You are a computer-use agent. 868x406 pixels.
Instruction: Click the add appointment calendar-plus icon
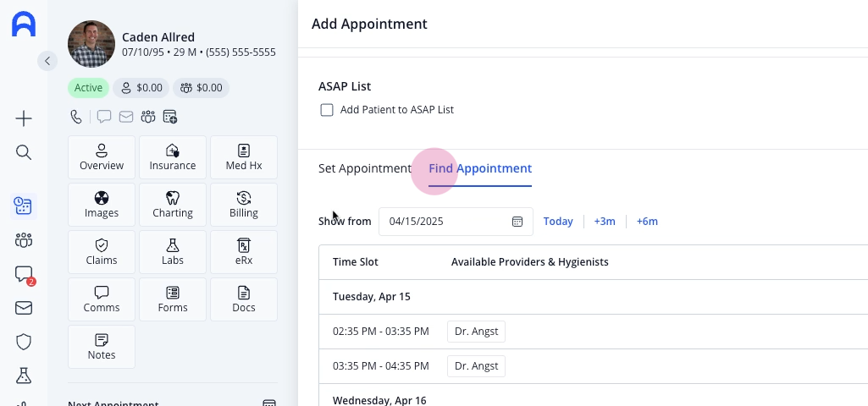coord(170,117)
